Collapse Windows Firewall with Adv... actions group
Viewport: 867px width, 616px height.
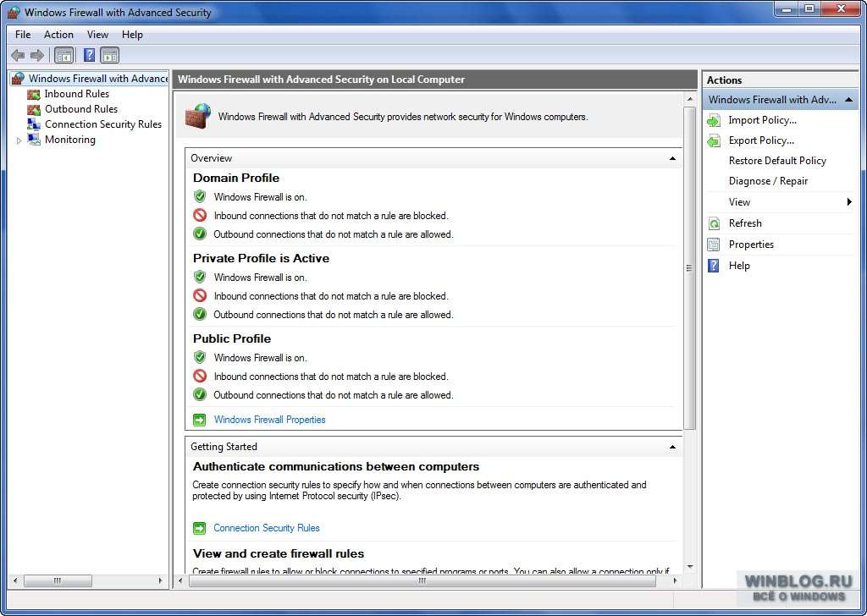(848, 100)
